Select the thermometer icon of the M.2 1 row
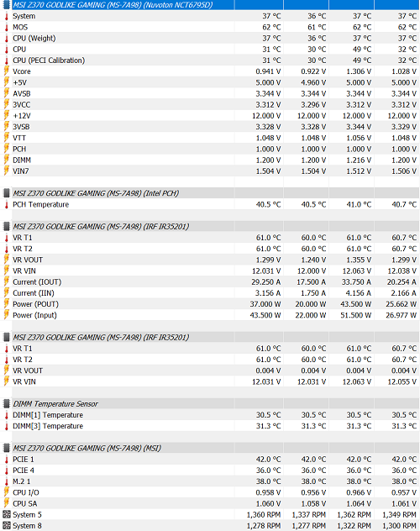 [6, 481]
